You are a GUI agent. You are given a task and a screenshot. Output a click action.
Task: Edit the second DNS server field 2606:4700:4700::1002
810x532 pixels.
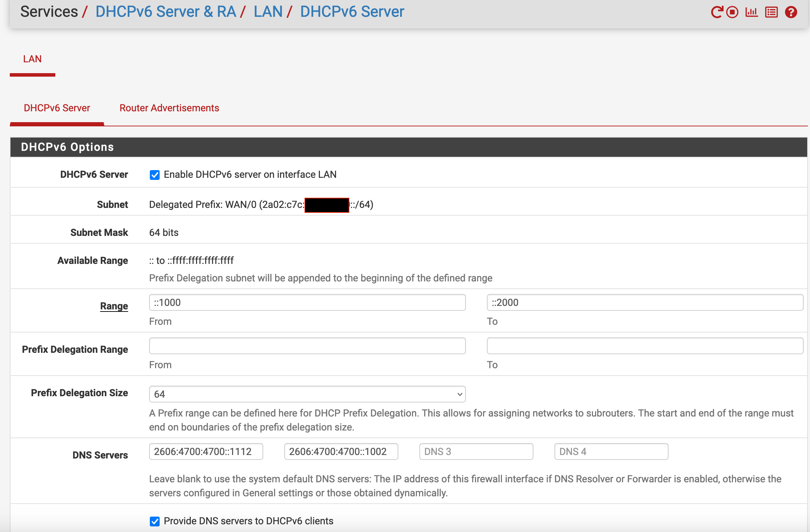[341, 451]
